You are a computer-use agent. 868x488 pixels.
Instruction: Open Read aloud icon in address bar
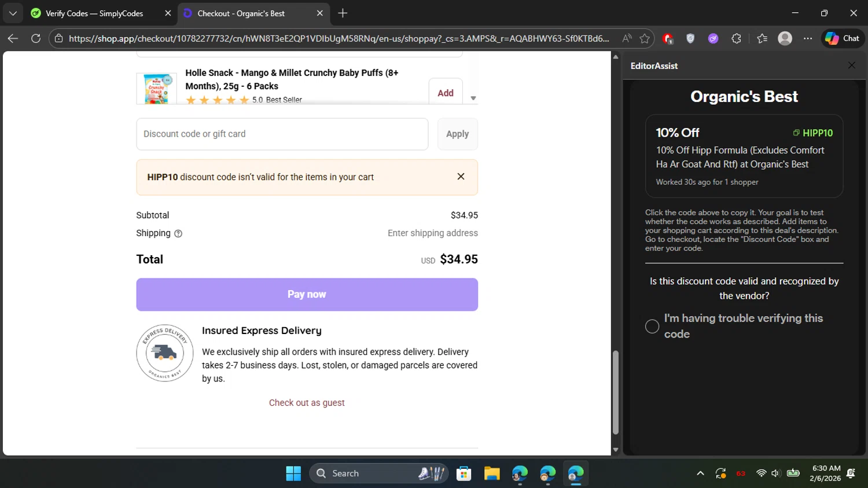[x=627, y=38]
